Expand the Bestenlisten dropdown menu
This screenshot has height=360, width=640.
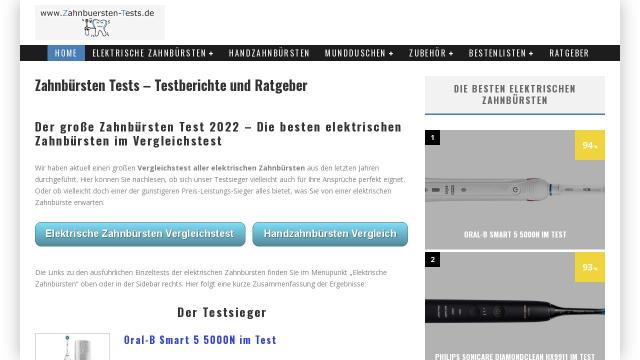click(x=501, y=53)
